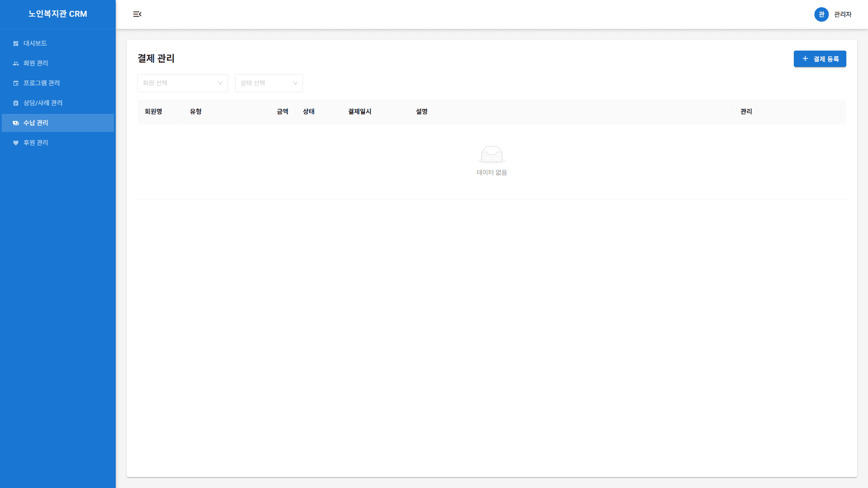Click the 노인복지관 CRM logo title
The width and height of the screenshot is (868, 488).
58,14
